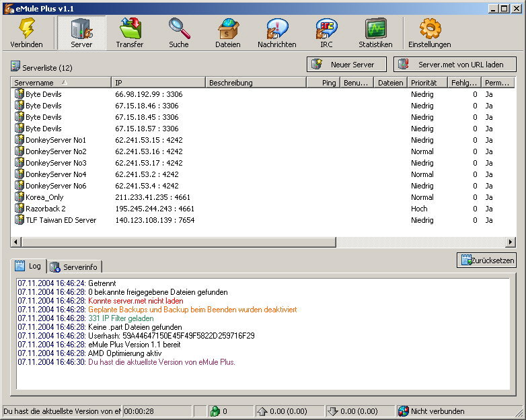Click 'AMD Optimierung aktiv' log entry

(125, 353)
